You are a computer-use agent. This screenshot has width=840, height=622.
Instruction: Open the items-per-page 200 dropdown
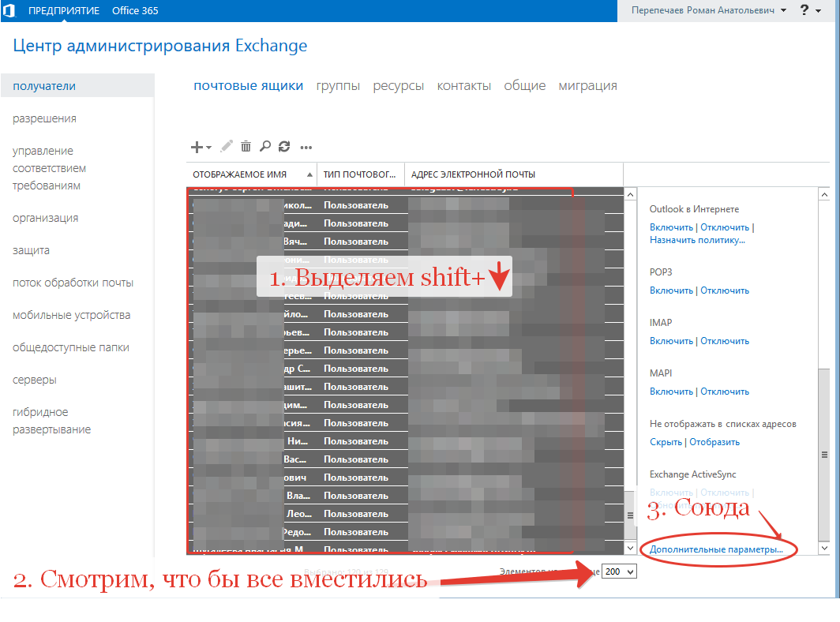(x=618, y=571)
